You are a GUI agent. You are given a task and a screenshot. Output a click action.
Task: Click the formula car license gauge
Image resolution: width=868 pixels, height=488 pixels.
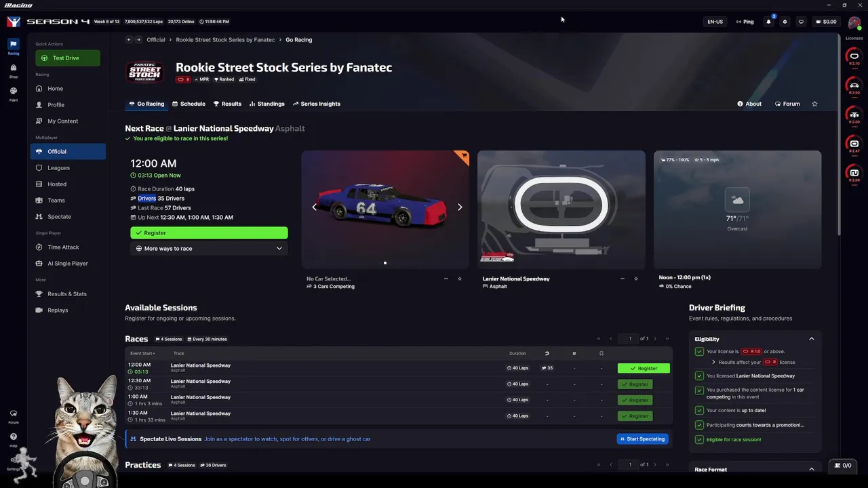point(854,116)
